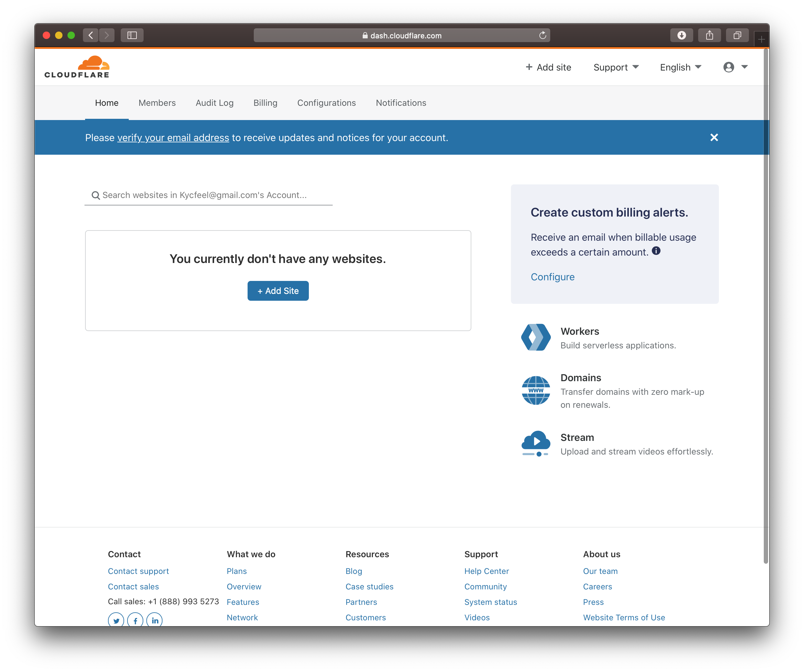Screen dimensions: 804x672
Task: Open the Videos footer link
Action: pyautogui.click(x=477, y=617)
